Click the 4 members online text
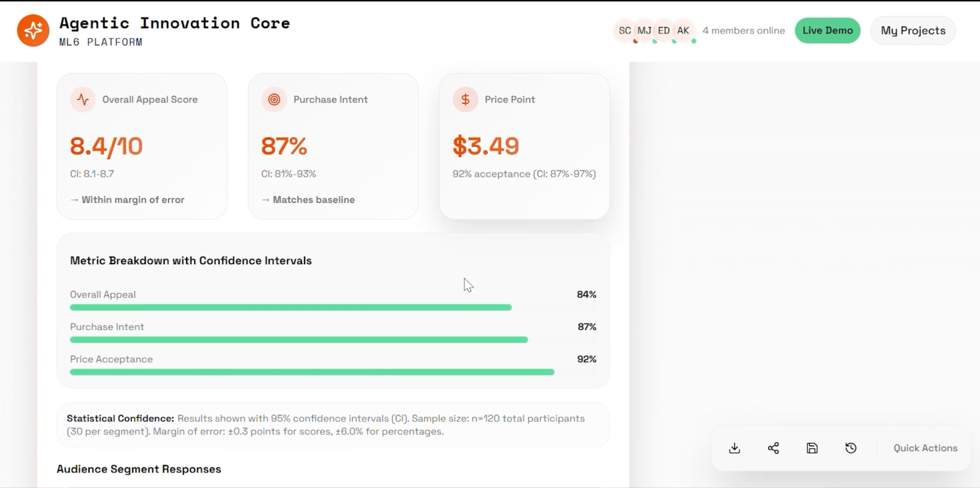980x488 pixels. (744, 31)
